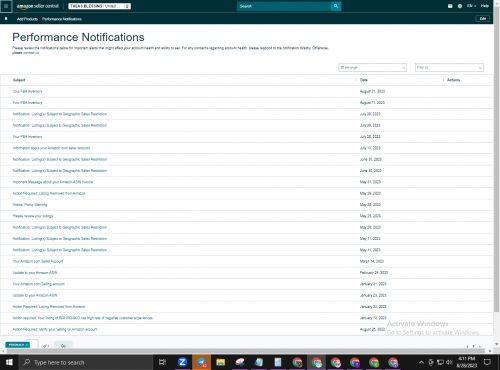Open Your FBA Inventory notice from August 11

tap(27, 103)
